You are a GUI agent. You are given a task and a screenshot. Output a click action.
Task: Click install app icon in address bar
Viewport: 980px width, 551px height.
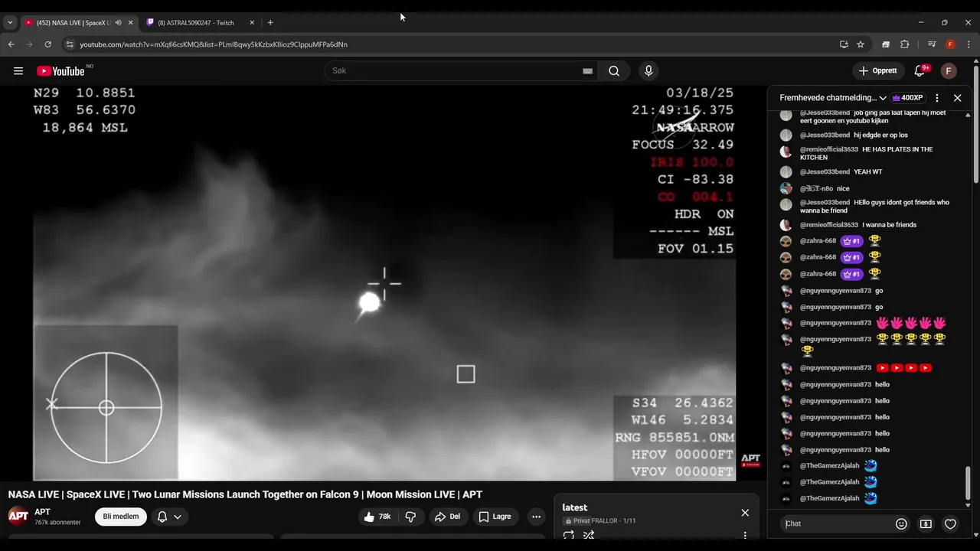pos(844,44)
